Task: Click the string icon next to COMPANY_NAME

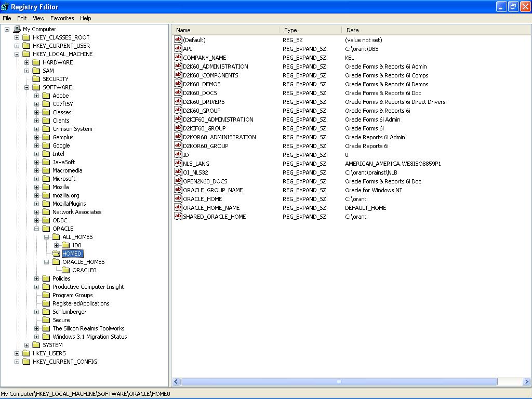Action: click(x=178, y=58)
